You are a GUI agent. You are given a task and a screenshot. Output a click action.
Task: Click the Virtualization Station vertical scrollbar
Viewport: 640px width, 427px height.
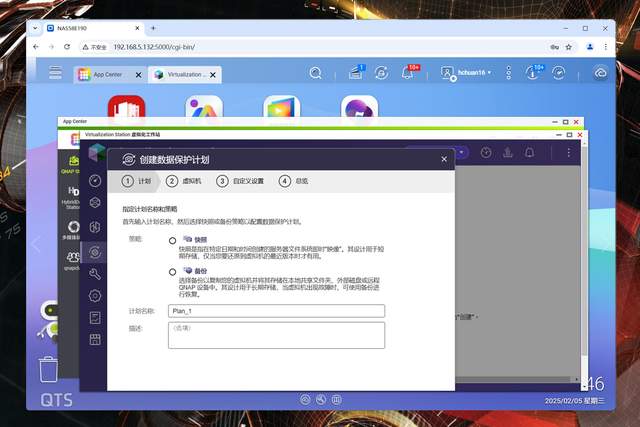pyautogui.click(x=584, y=249)
